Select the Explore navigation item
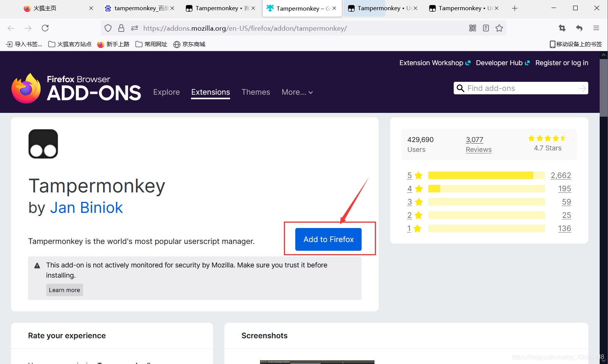Image resolution: width=608 pixels, height=364 pixels. [x=166, y=92]
